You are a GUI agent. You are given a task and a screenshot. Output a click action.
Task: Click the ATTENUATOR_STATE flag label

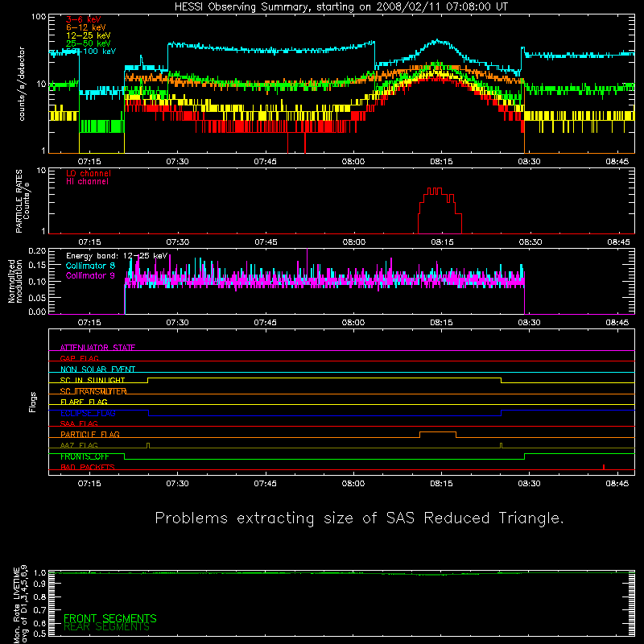[97, 348]
